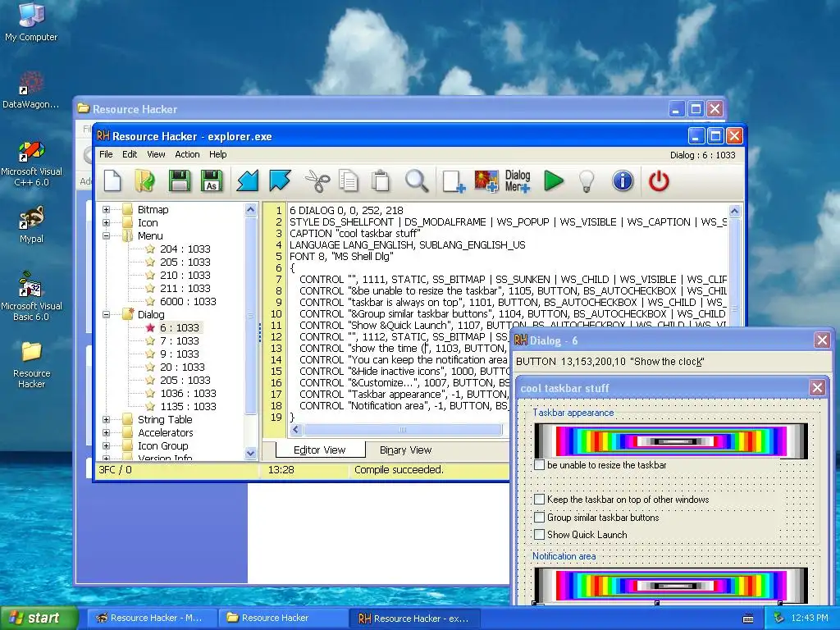The image size is (840, 630).
Task: Click the Paste clipboard icon
Action: (x=381, y=180)
